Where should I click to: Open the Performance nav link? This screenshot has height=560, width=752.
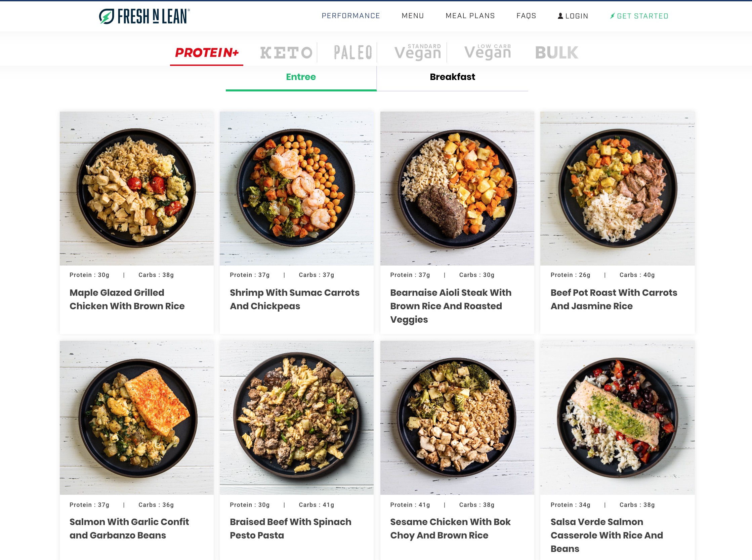tap(351, 16)
